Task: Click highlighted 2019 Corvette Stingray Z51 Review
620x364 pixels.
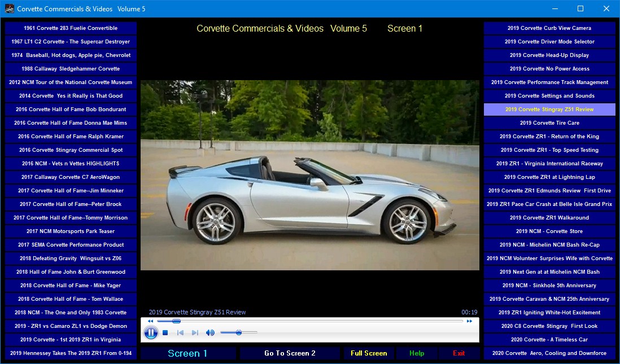Action: (549, 109)
